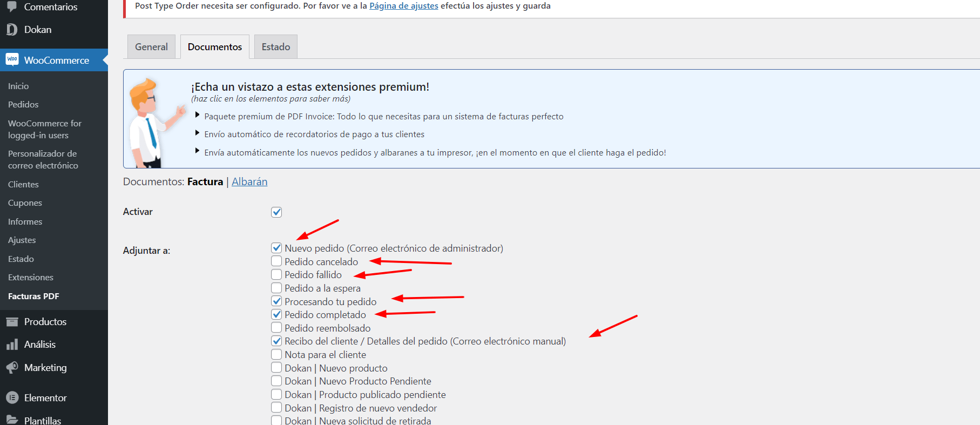
Task: Click the Marketing megaphone icon
Action: pyautogui.click(x=12, y=368)
